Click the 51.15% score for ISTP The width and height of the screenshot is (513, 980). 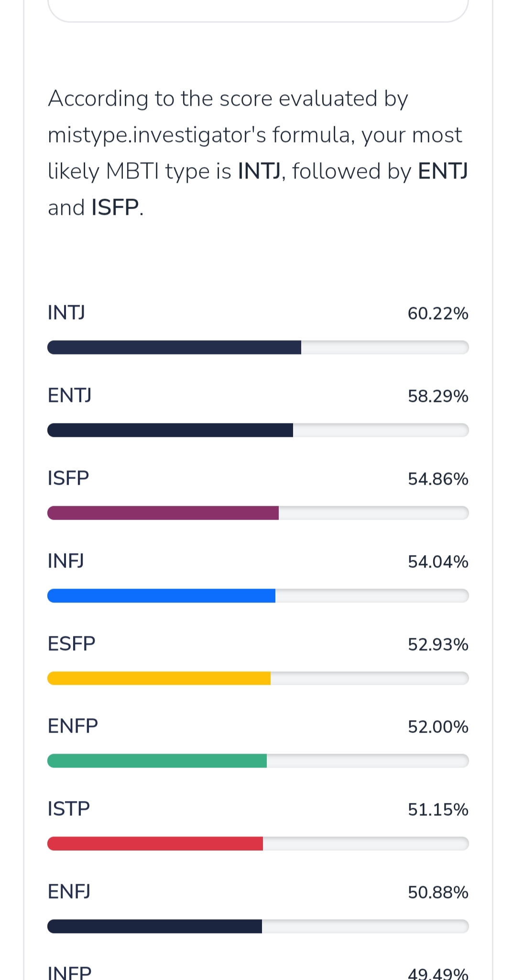tap(438, 810)
